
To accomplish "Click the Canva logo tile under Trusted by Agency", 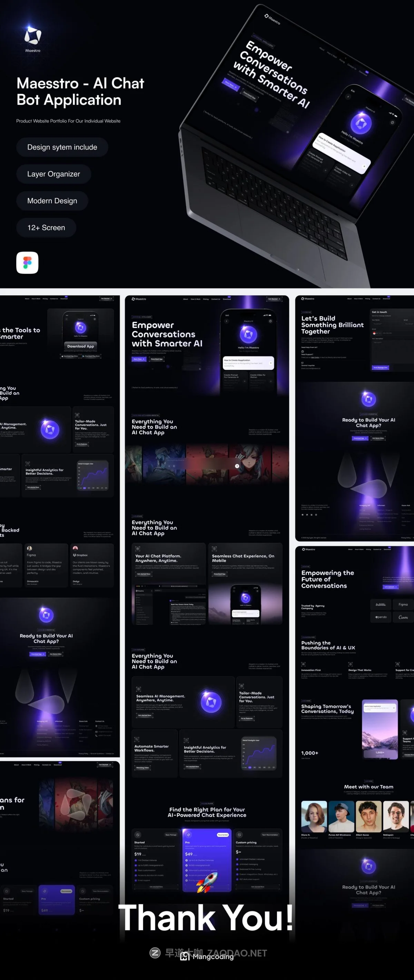I will (403, 617).
